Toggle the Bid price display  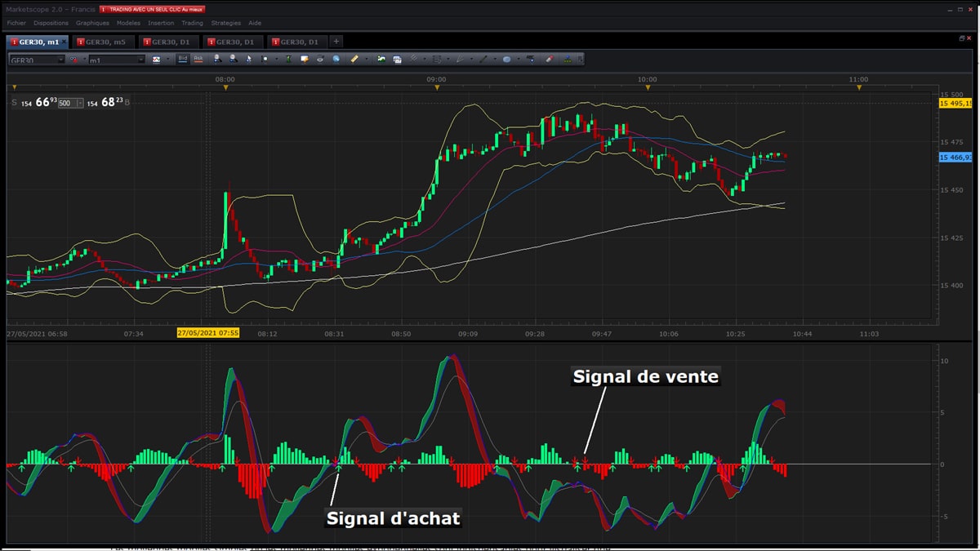coord(181,59)
